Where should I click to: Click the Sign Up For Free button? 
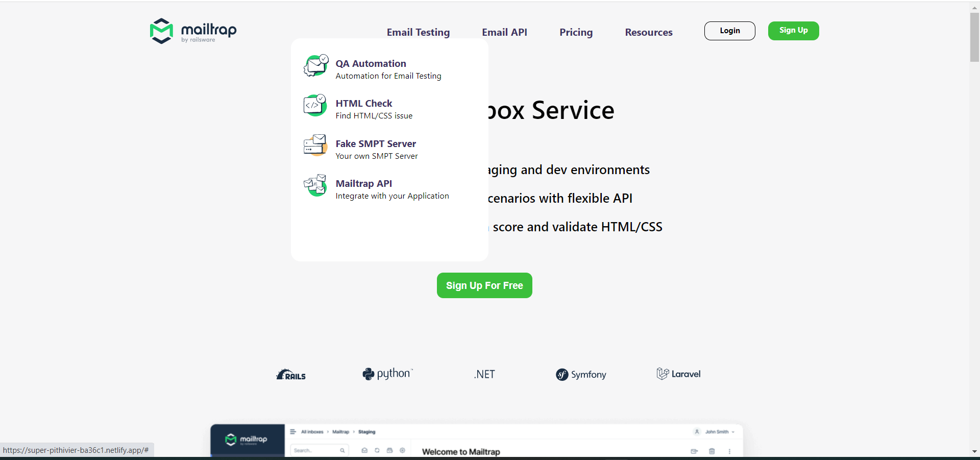point(484,285)
